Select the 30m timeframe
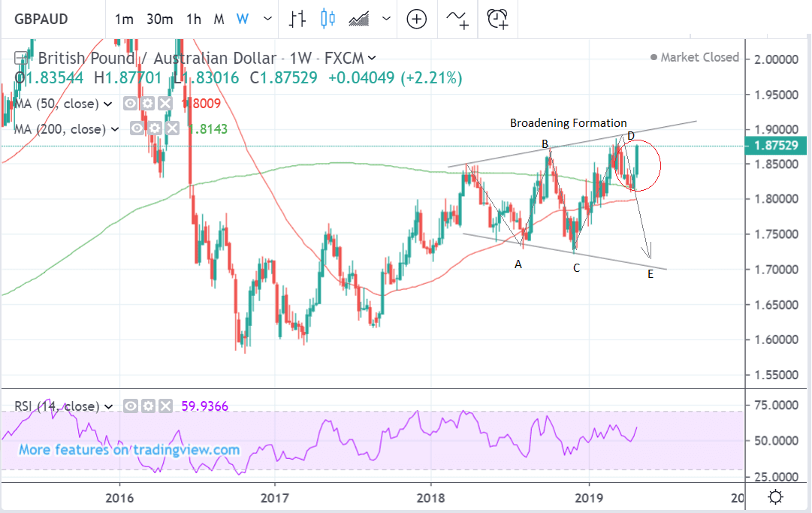812x513 pixels. point(159,19)
